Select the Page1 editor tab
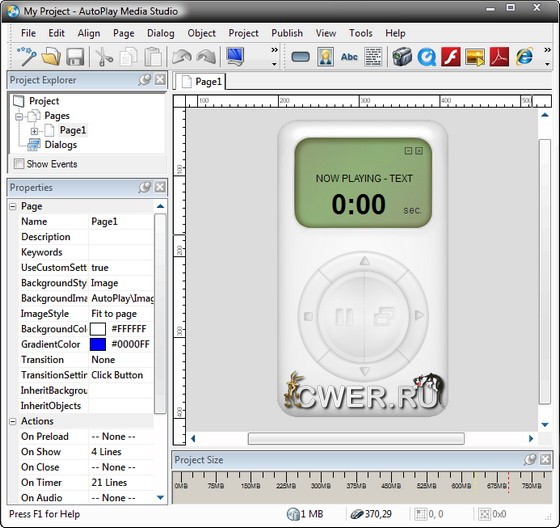560x528 pixels. [x=200, y=81]
